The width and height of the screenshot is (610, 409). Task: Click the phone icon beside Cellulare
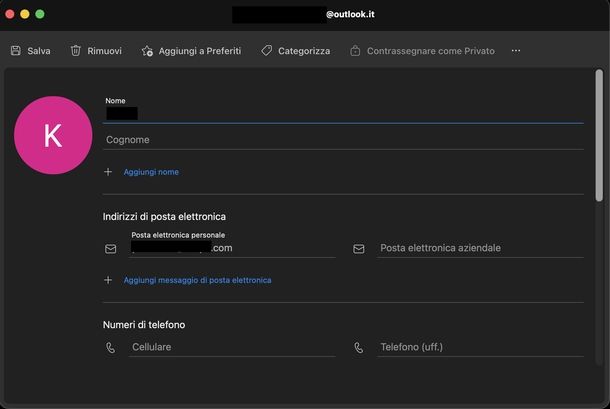coord(110,348)
